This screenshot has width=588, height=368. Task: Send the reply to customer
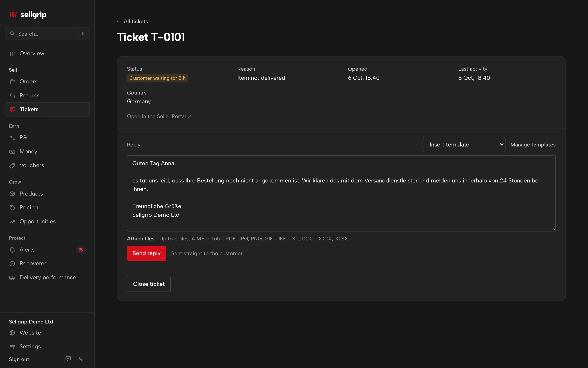146,253
